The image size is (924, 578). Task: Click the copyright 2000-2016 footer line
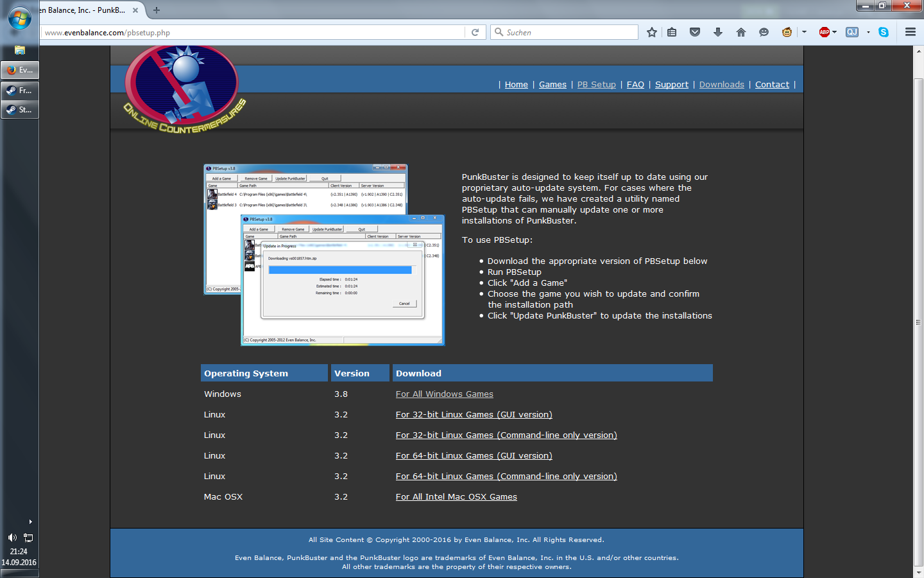pos(456,540)
